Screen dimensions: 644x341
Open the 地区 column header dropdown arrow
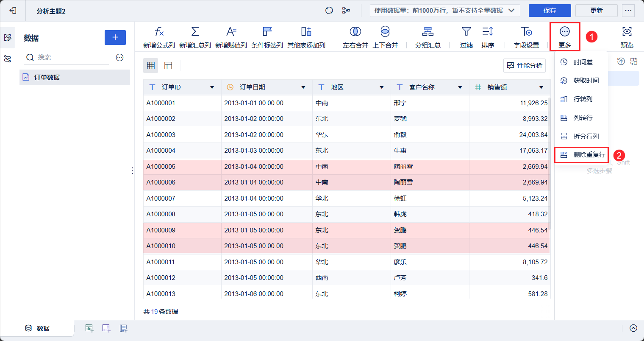click(382, 87)
